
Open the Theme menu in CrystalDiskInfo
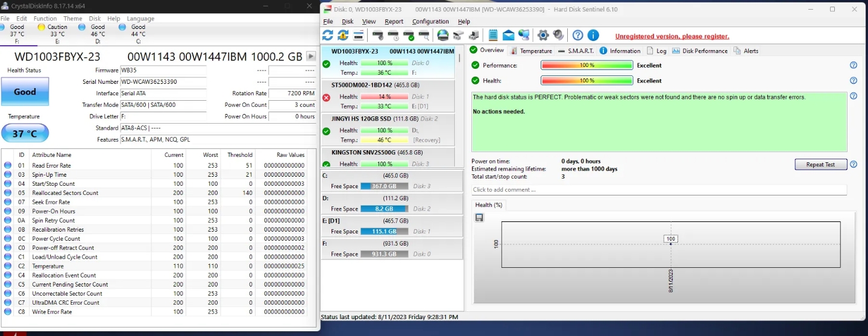73,19
